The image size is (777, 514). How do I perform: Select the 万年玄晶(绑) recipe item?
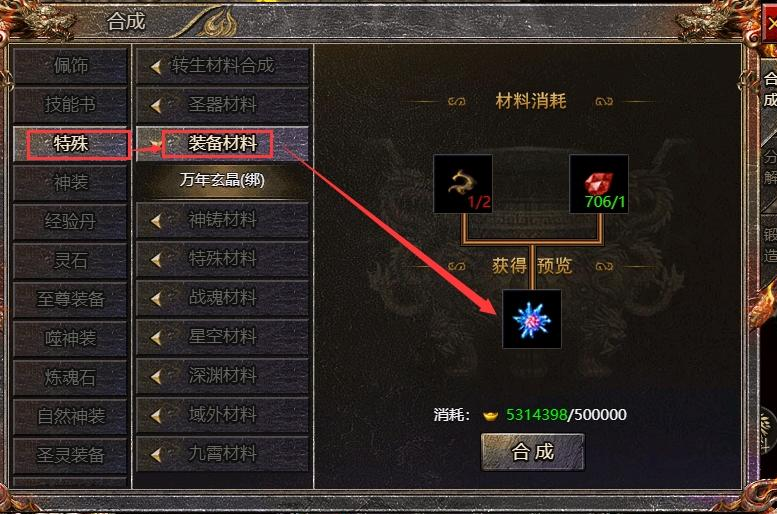pos(222,180)
